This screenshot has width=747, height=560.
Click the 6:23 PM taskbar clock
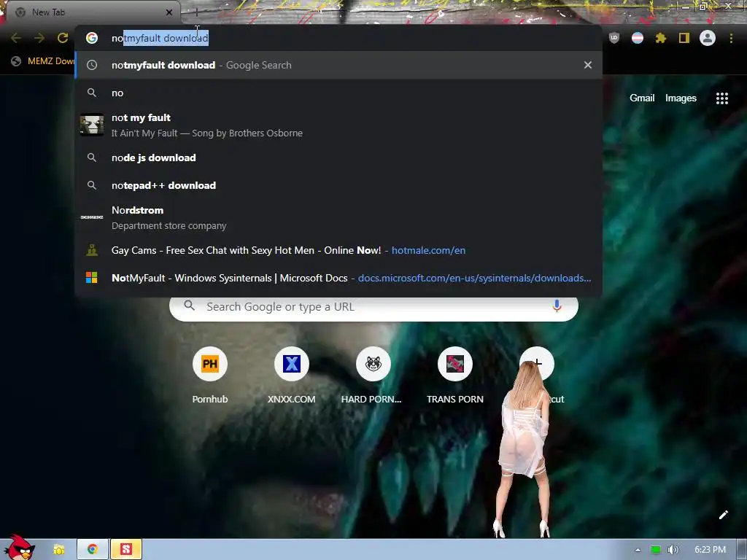point(710,550)
